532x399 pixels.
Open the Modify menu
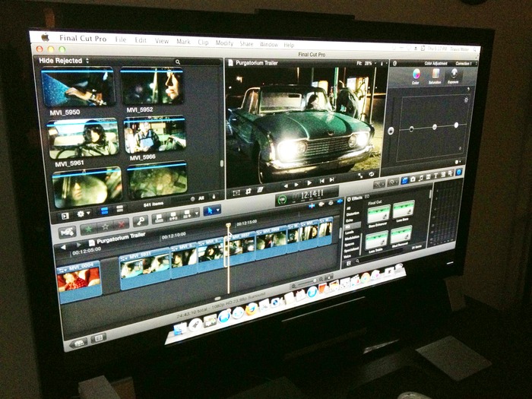point(224,43)
